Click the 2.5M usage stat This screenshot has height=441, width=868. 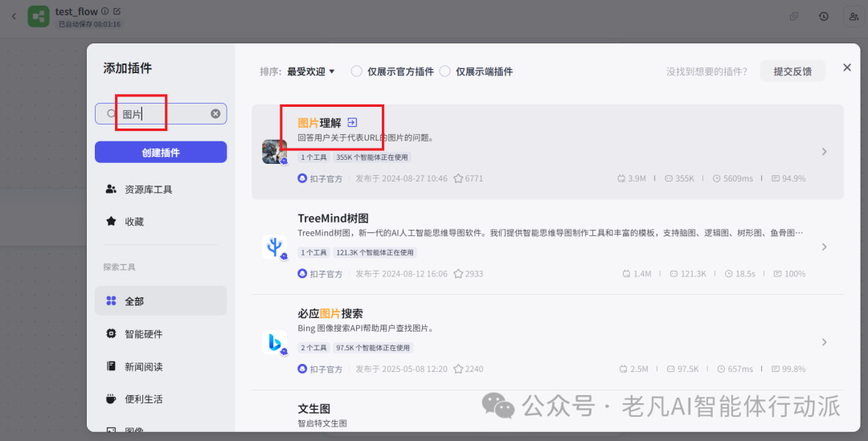click(633, 369)
